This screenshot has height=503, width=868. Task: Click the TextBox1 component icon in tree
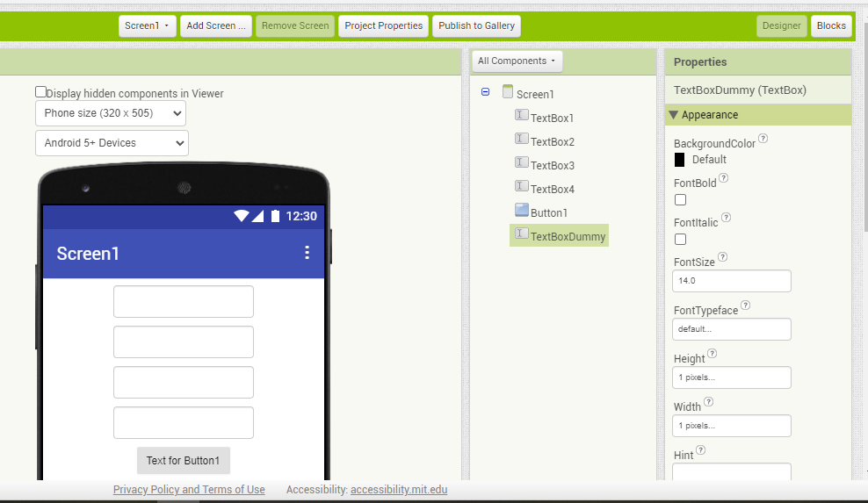[522, 115]
